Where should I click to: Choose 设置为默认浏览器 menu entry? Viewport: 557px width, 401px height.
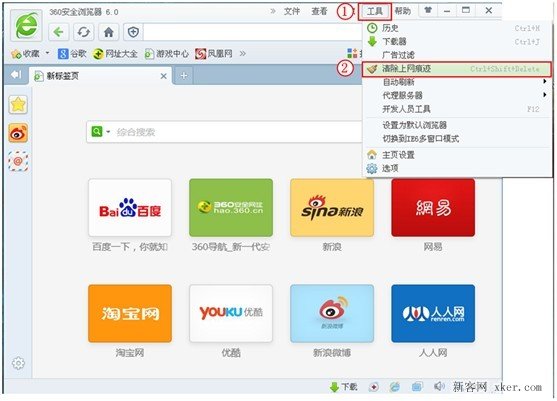pos(458,125)
